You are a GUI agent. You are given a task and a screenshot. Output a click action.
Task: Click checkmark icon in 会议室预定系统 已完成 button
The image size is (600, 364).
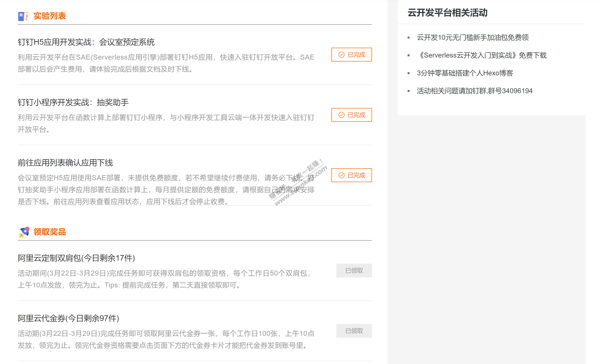coord(341,55)
